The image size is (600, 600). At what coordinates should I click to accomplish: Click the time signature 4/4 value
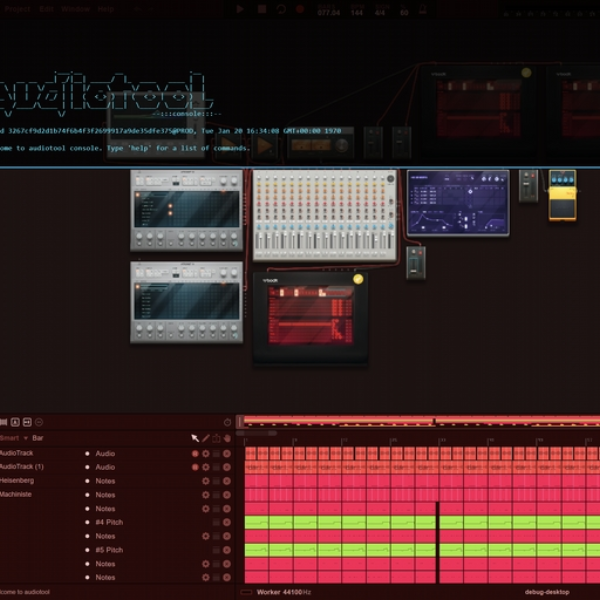(380, 13)
